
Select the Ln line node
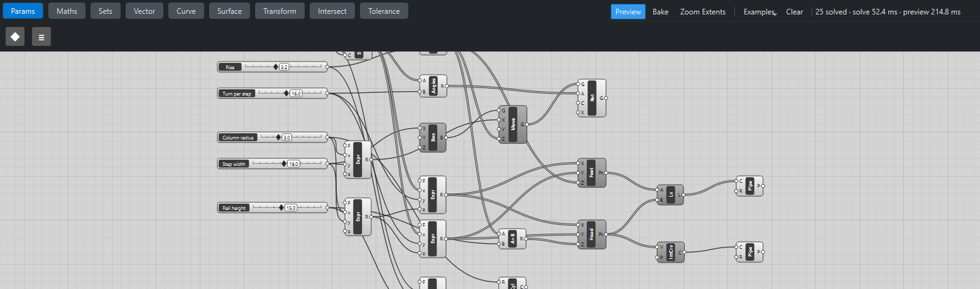point(670,195)
